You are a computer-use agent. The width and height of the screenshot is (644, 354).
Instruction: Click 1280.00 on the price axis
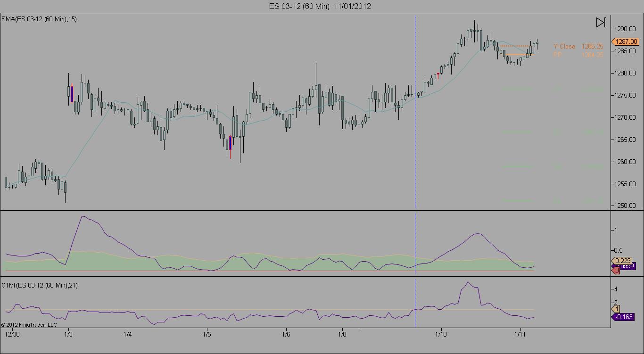625,73
